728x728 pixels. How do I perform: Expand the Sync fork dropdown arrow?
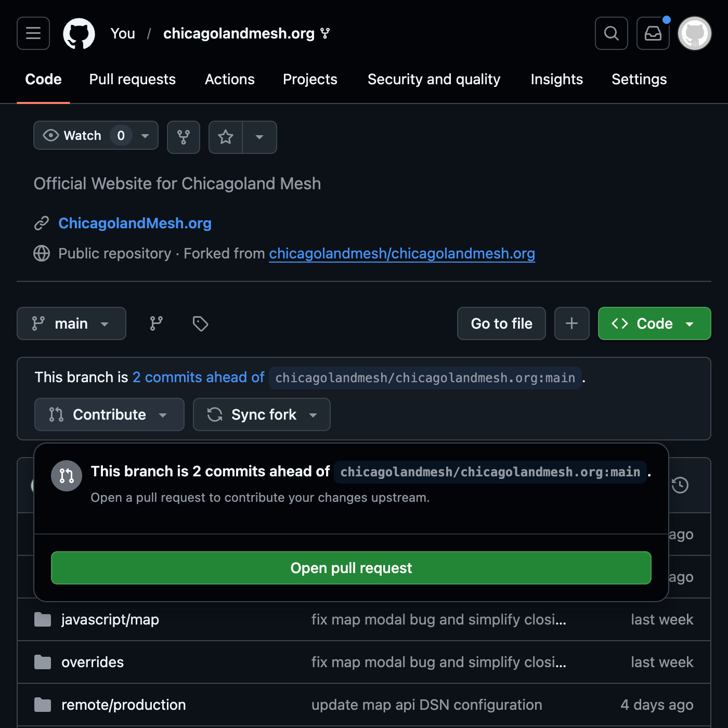313,414
